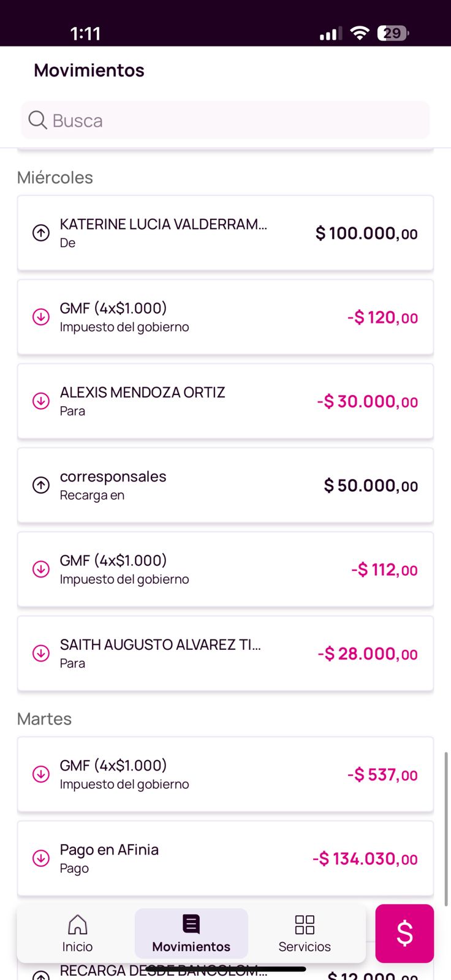Open the Pago en AFinia -$134.030,00 payment

click(x=225, y=858)
